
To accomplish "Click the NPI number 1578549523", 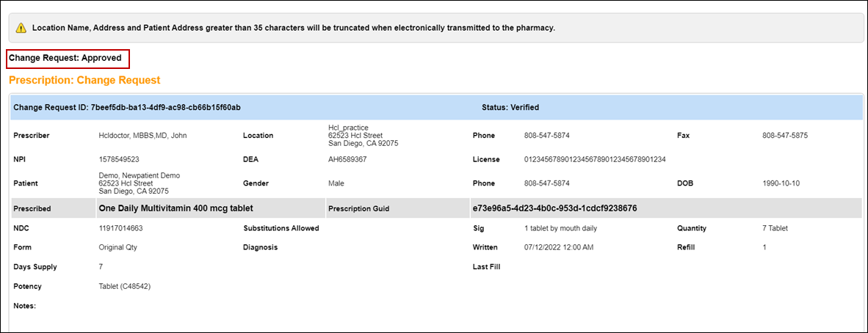I will click(119, 159).
